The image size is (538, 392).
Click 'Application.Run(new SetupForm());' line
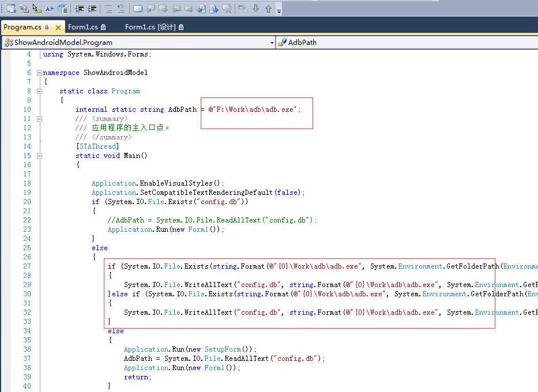coord(190,349)
